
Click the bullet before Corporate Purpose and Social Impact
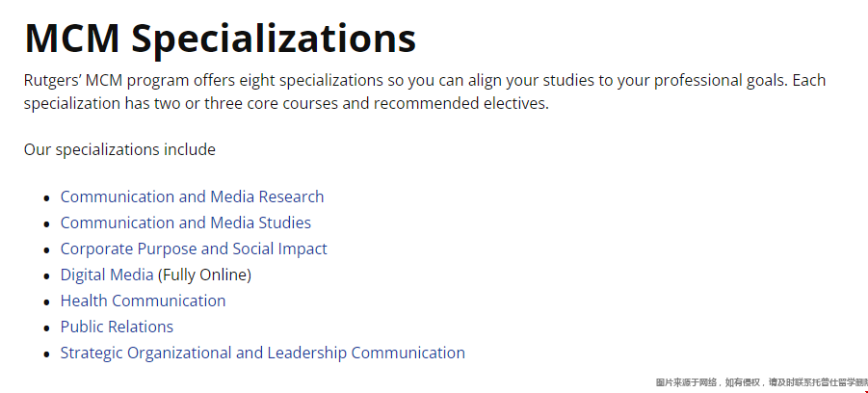[x=47, y=250]
